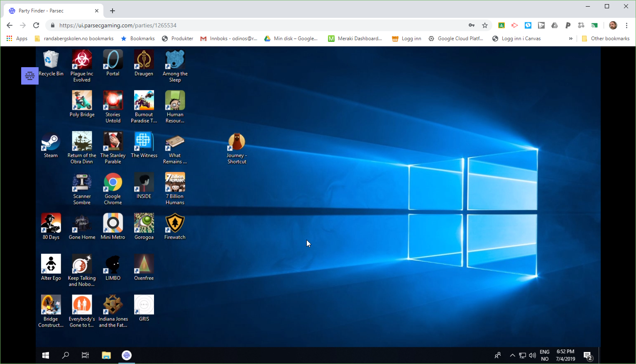The image size is (636, 364).
Task: Click the LIMBO desktop shortcut
Action: click(x=113, y=267)
